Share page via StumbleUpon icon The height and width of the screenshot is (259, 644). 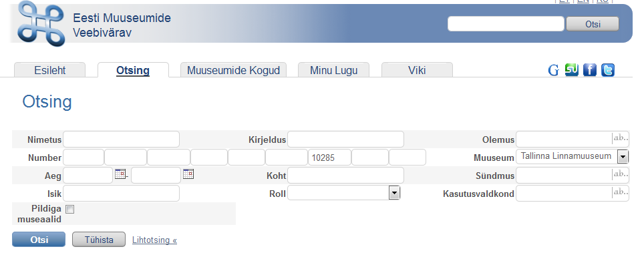tap(571, 70)
